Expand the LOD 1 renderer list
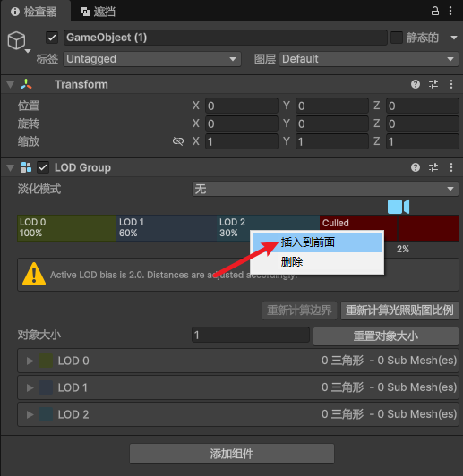The width and height of the screenshot is (463, 476). point(30,387)
